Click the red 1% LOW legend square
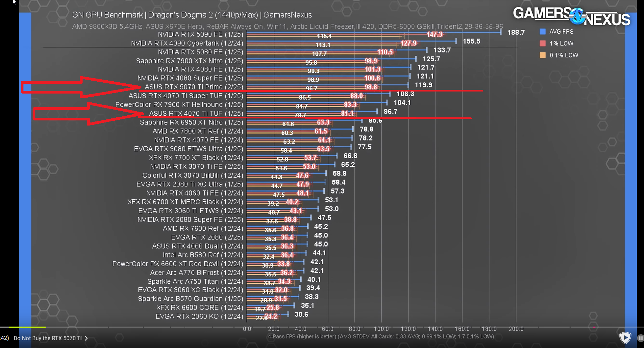The width and height of the screenshot is (644, 348). [543, 44]
